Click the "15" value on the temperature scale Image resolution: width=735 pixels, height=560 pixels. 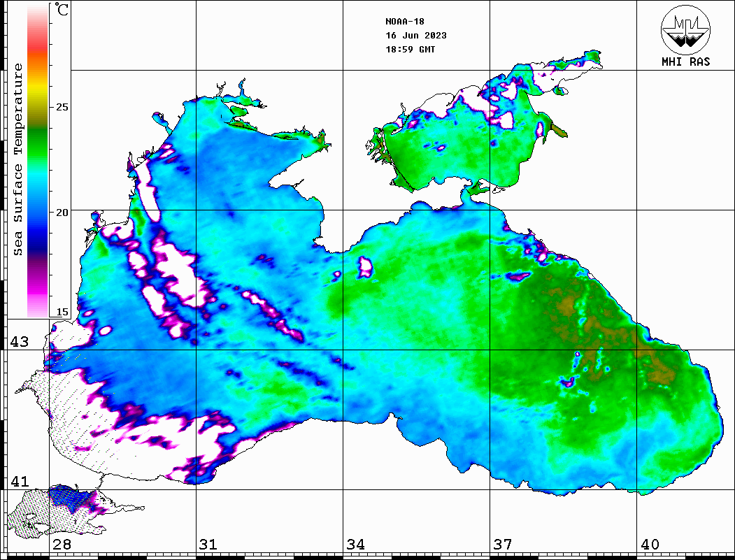[x=62, y=312]
